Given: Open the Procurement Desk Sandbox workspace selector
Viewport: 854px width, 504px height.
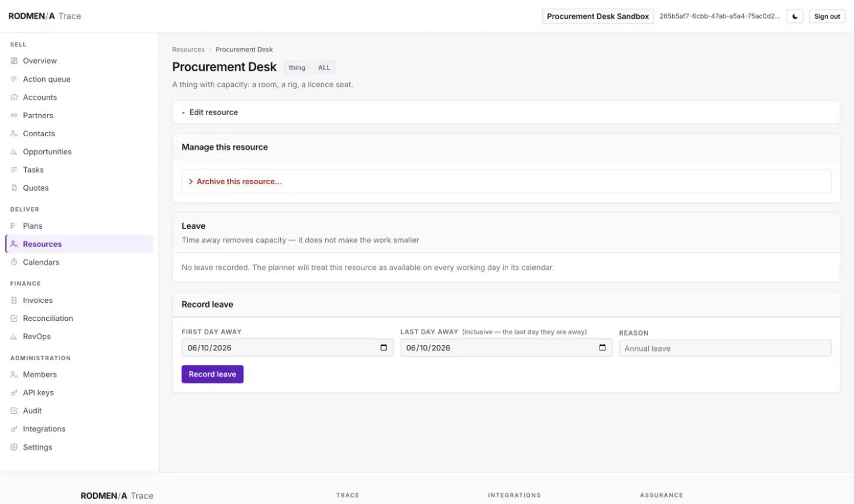Looking at the screenshot, I should pyautogui.click(x=598, y=16).
